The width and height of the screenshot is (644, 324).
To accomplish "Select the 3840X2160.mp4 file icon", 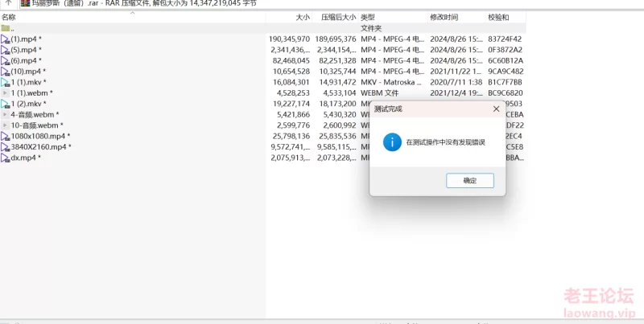I will (6, 147).
